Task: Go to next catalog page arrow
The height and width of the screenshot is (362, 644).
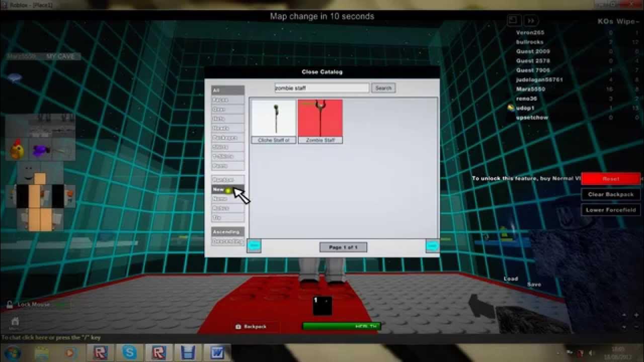Action: 432,246
